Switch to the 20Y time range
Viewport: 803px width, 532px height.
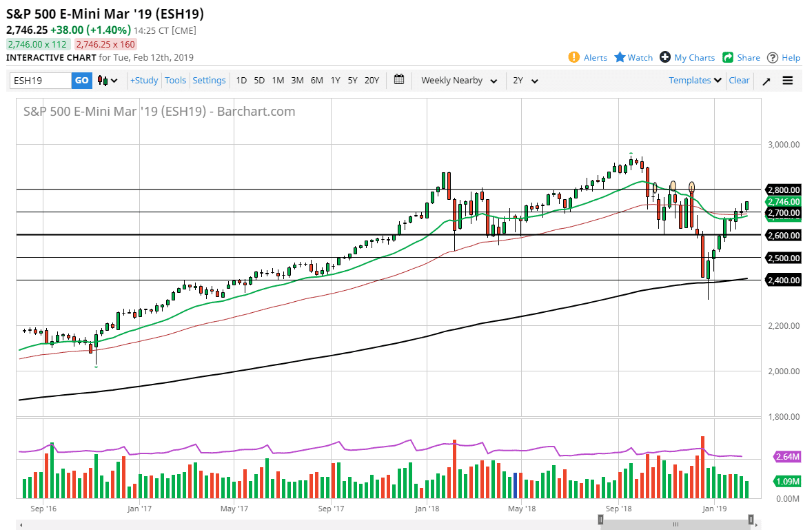click(x=372, y=81)
